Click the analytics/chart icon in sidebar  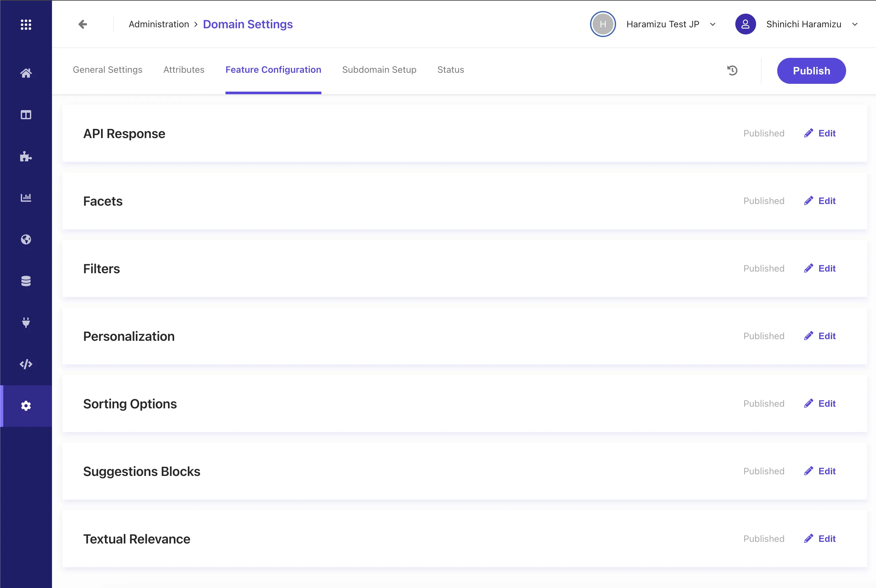tap(26, 198)
